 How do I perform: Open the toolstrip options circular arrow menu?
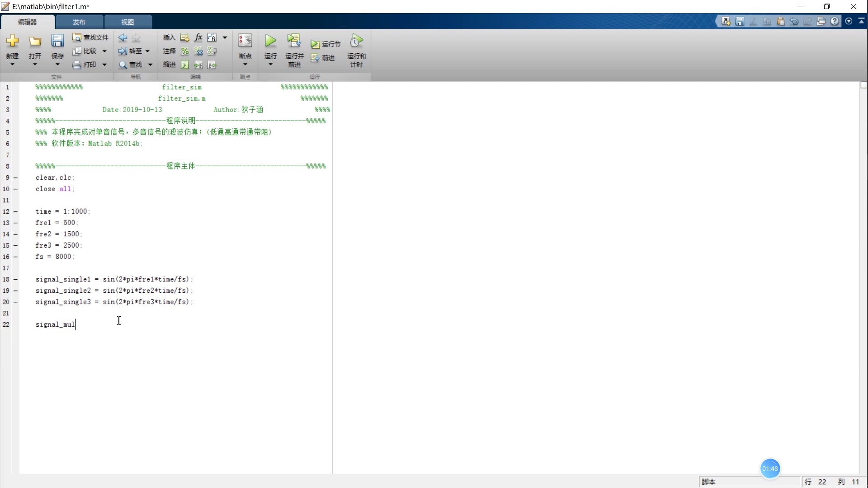[849, 21]
